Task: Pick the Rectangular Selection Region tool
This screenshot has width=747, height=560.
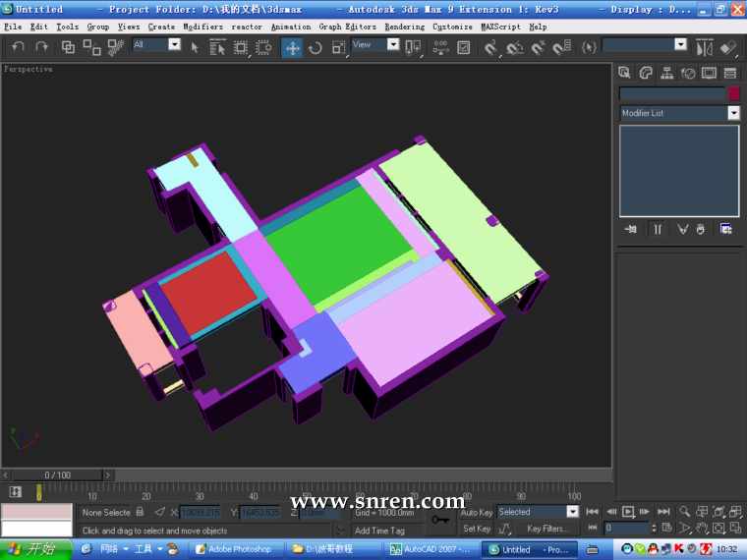Action: (241, 47)
